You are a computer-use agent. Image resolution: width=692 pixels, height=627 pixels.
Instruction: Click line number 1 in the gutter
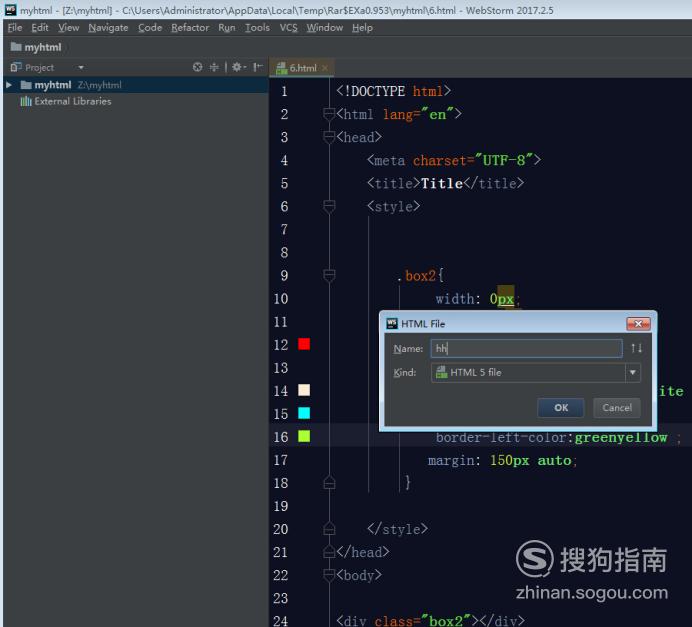tap(284, 91)
